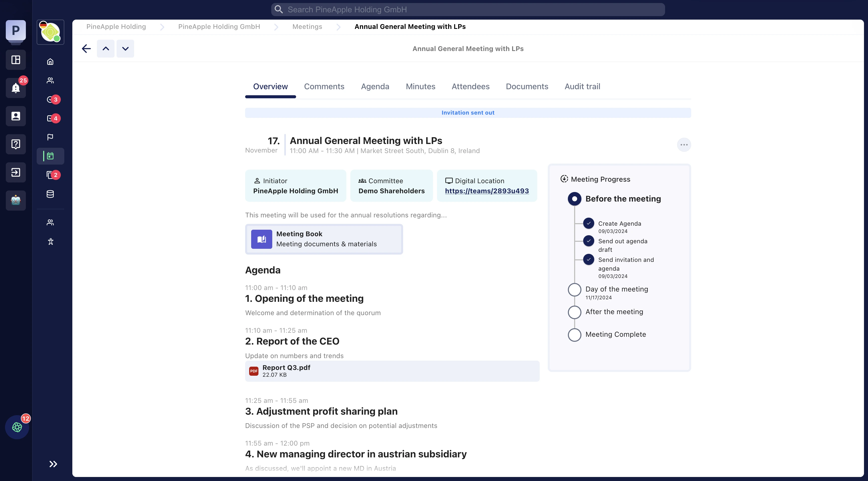Focus the Search PineApple Holding GmbH field
This screenshot has width=868, height=481.
pyautogui.click(x=468, y=10)
